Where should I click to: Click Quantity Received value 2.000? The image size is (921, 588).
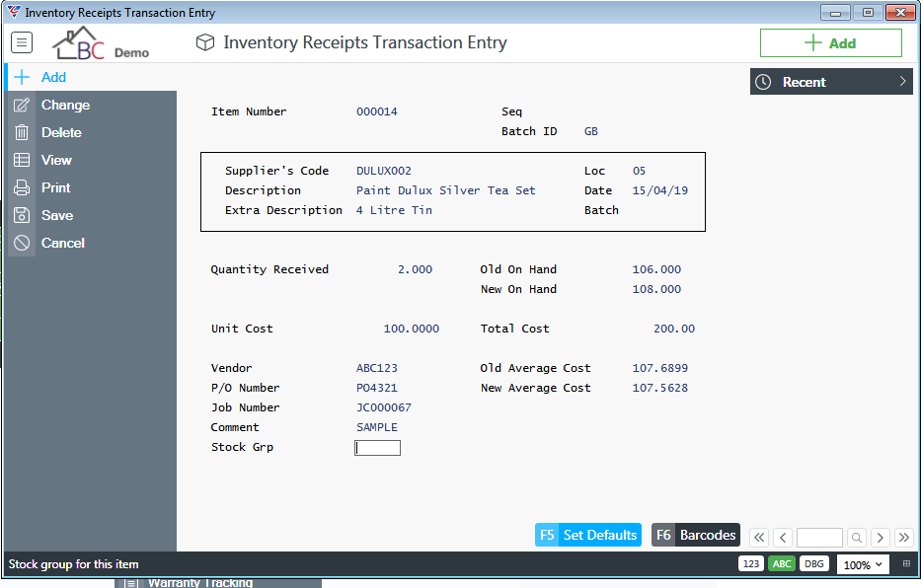coord(415,269)
